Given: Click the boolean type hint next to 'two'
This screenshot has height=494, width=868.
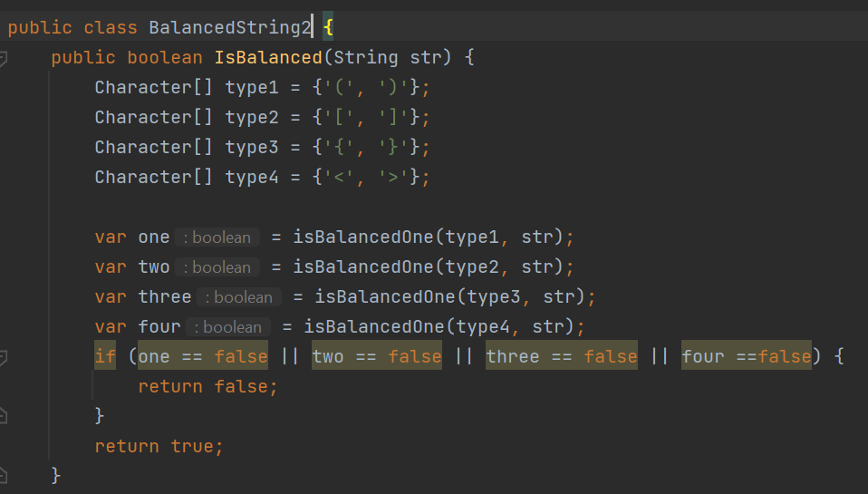Looking at the screenshot, I should tap(217, 267).
